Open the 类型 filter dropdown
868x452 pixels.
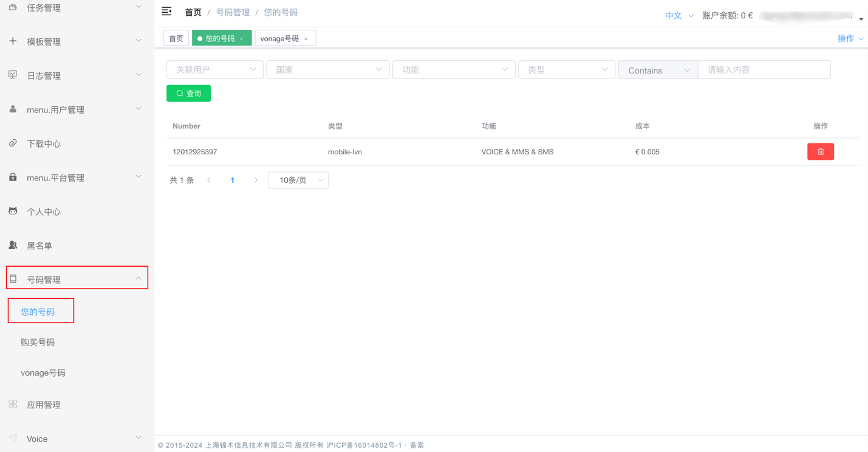567,70
